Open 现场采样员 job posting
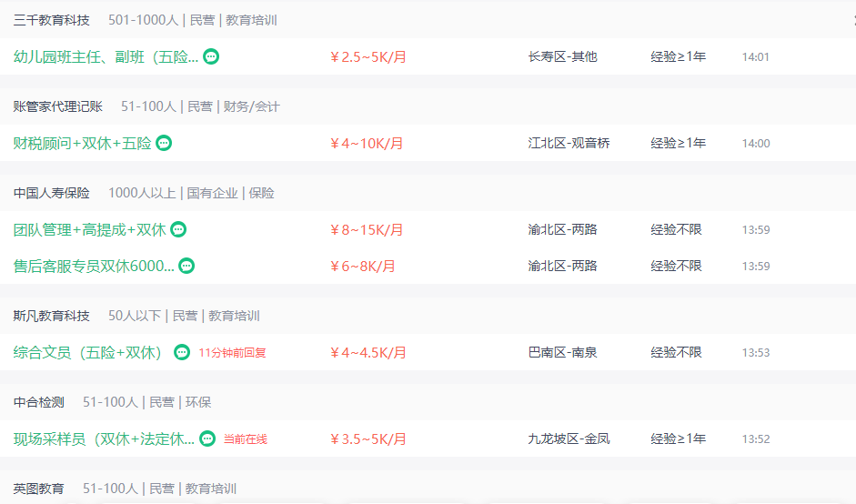856x504 pixels. coord(104,438)
